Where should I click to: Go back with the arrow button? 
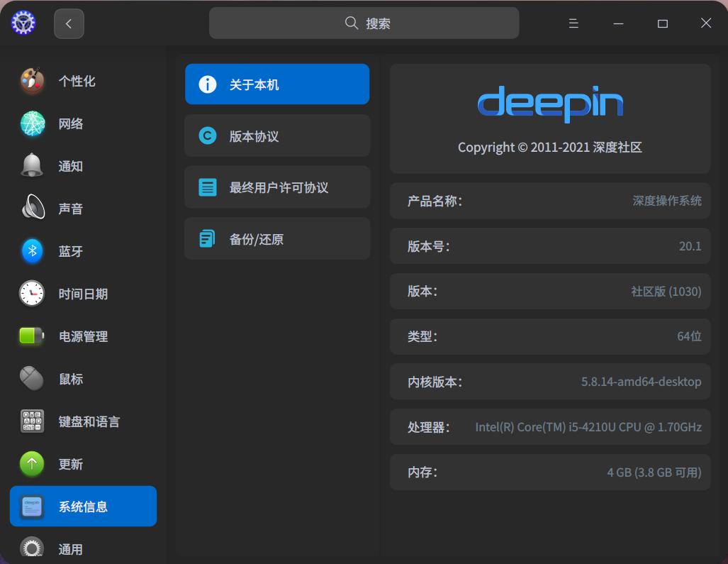pos(69,23)
